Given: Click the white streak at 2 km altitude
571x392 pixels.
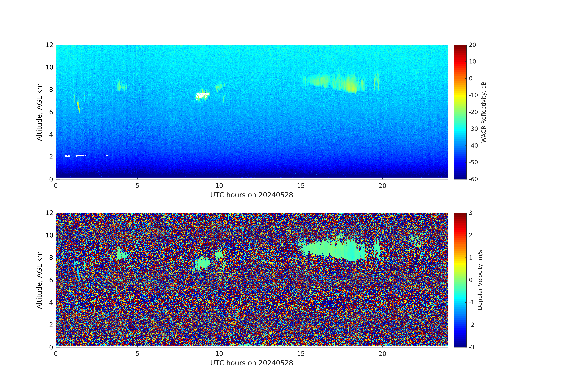Looking at the screenshot, I should point(80,156).
